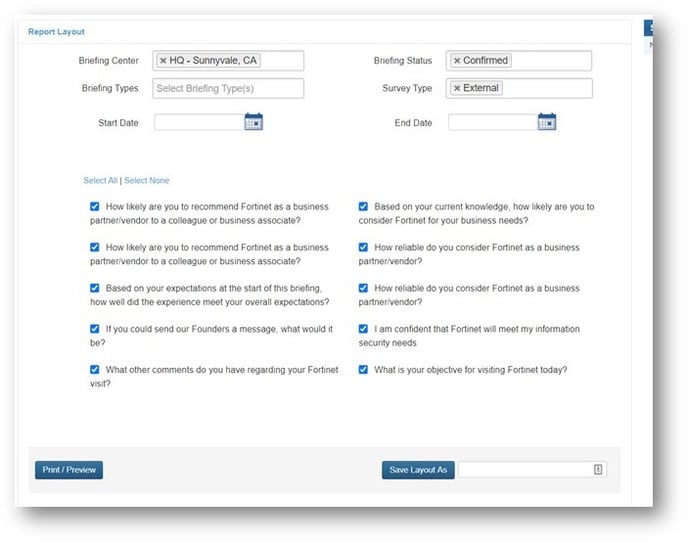This screenshot has width=688, height=542.
Task: Click the Select None link
Action: 147,181
